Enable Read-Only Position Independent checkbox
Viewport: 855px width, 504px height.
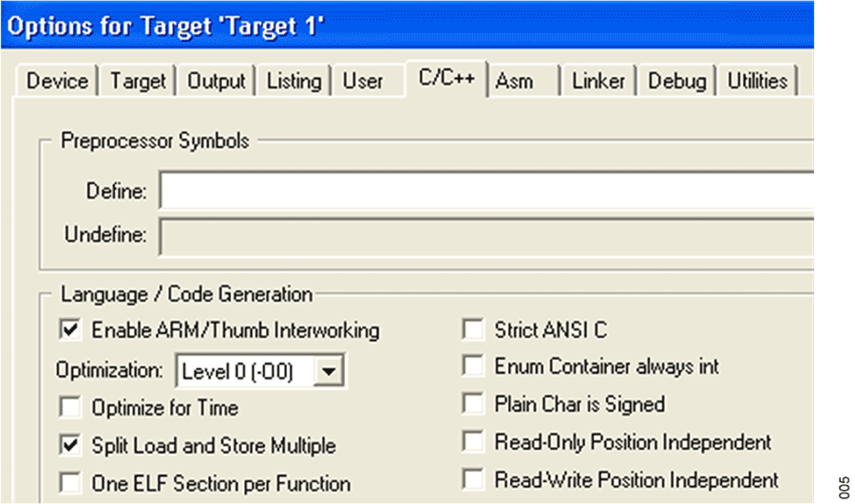tap(472, 442)
